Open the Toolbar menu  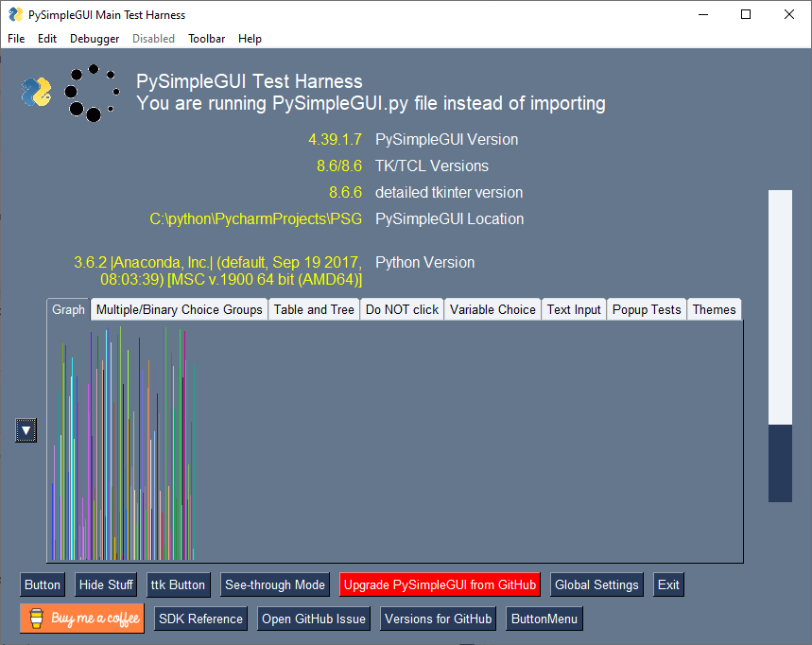tap(206, 39)
